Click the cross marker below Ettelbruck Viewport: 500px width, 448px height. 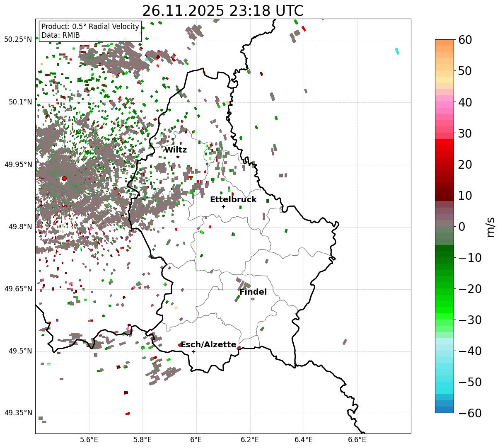pos(223,206)
